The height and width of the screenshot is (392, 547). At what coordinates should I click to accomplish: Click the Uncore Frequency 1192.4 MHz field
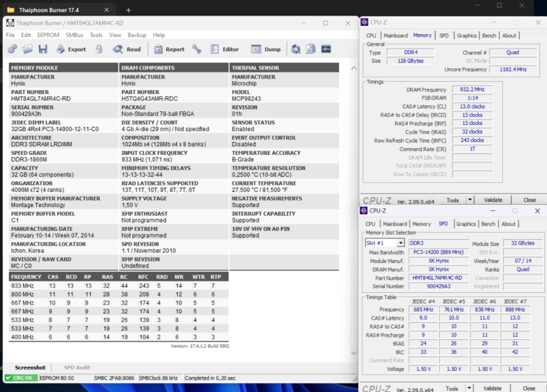(513, 70)
